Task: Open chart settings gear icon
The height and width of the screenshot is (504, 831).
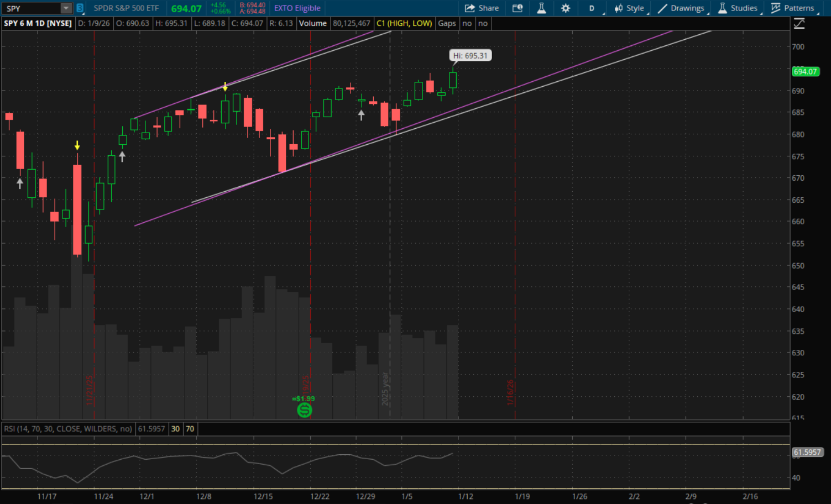Action: (x=566, y=8)
